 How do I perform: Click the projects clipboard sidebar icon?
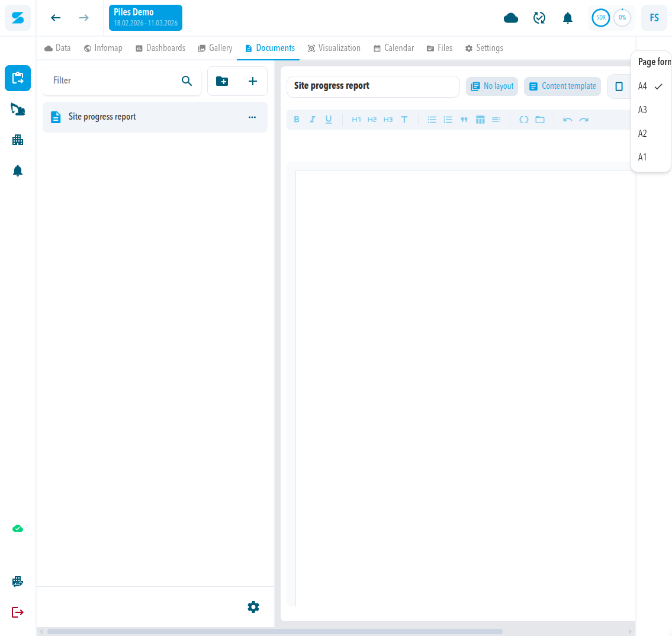pyautogui.click(x=18, y=78)
